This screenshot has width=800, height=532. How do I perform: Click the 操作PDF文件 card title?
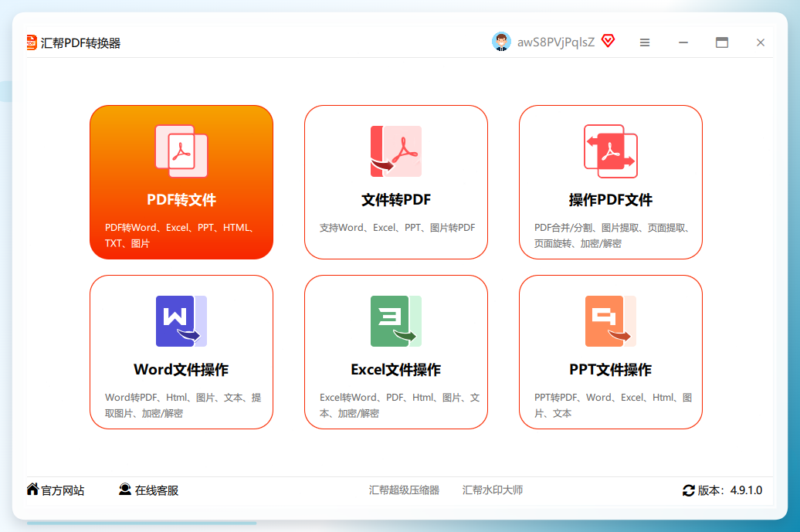coord(611,199)
